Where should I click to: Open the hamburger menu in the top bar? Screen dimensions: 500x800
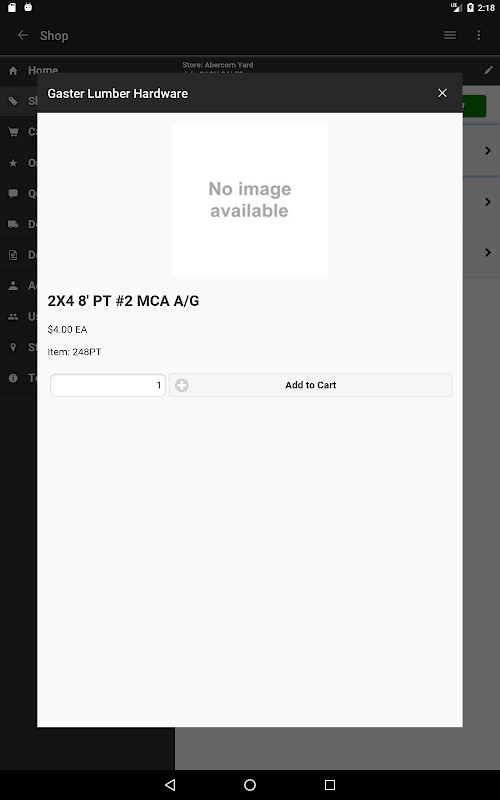449,35
